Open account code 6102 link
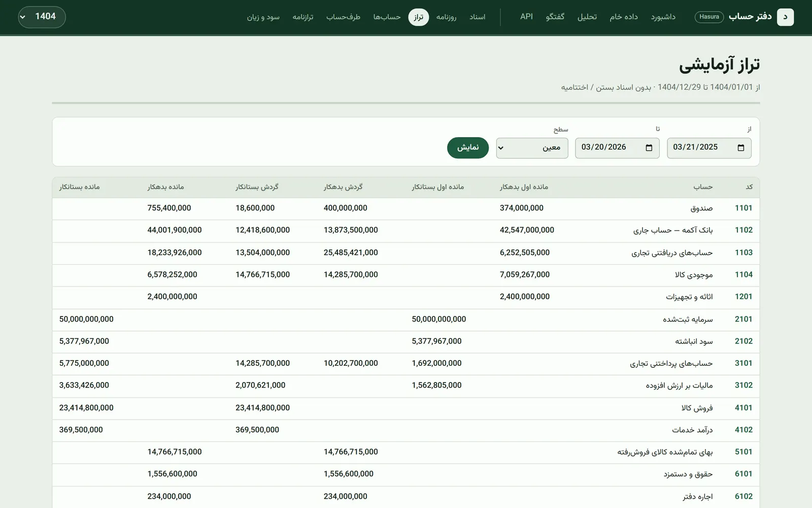The image size is (812, 508). click(743, 496)
